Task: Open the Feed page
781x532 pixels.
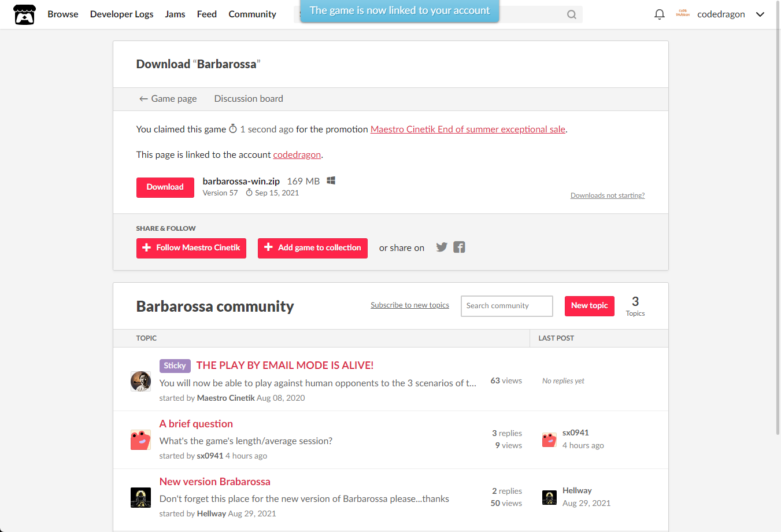Action: [x=207, y=14]
